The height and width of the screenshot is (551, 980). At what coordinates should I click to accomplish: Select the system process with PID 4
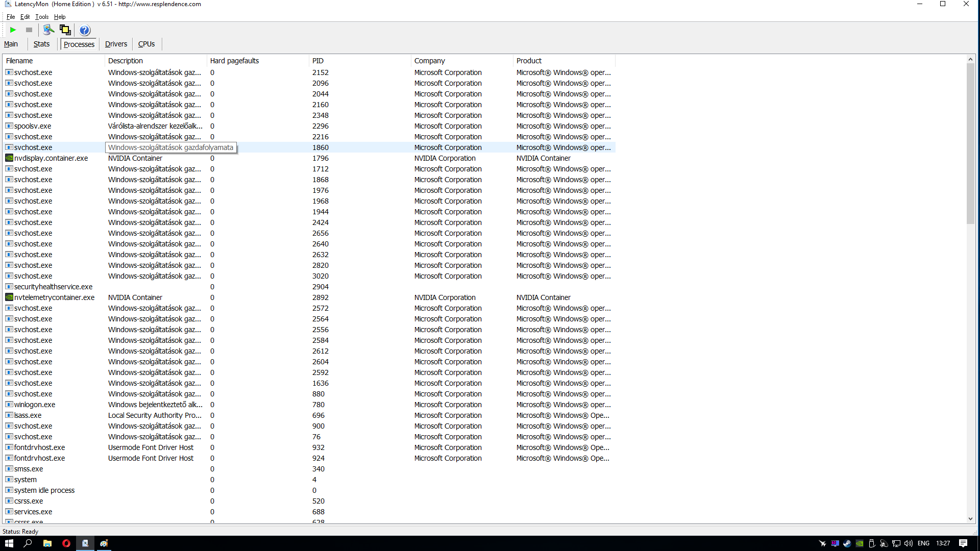[309, 480]
